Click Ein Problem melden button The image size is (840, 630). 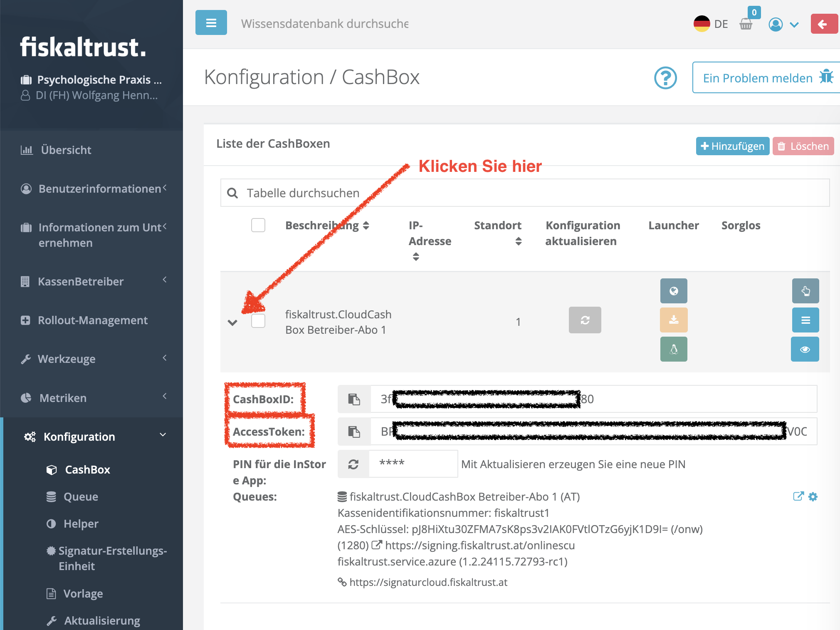coord(767,78)
